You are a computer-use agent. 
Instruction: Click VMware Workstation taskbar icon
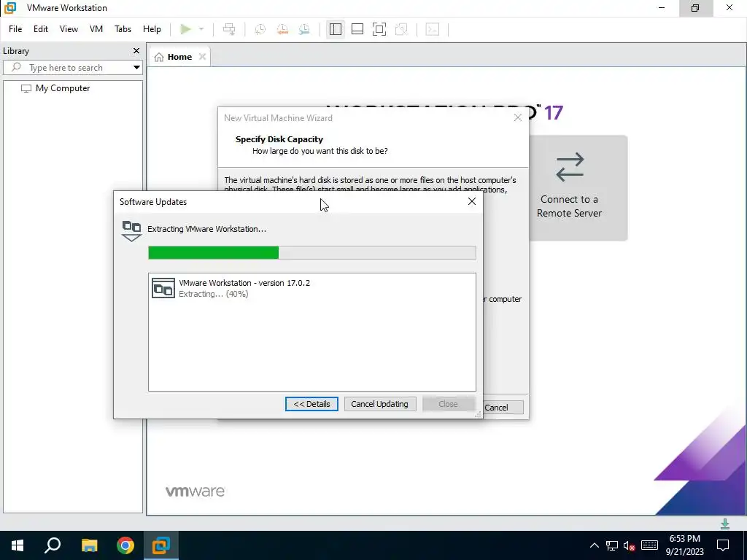point(161,545)
